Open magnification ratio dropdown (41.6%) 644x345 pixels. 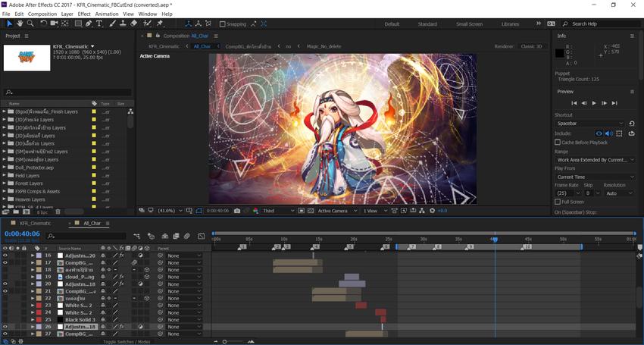170,211
